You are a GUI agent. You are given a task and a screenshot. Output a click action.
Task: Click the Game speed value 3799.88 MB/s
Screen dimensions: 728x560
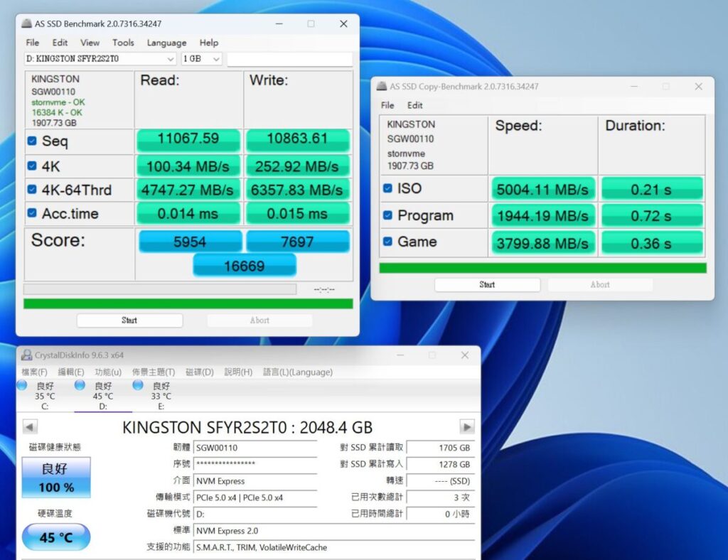543,242
